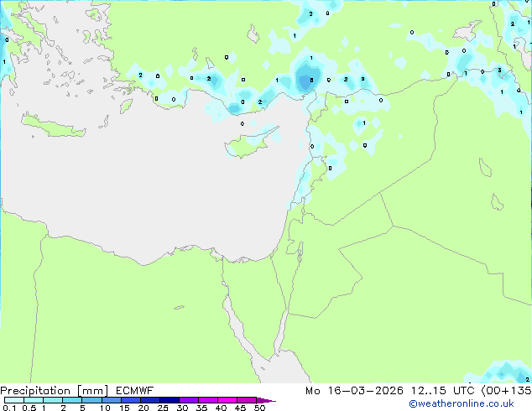Choose the 25–30 mm navy legend swatch
The width and height of the screenshot is (532, 411).
click(169, 400)
